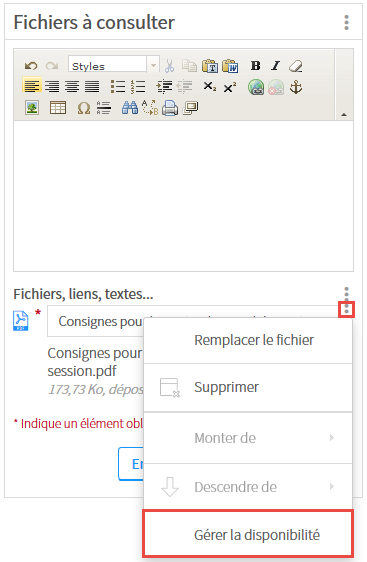
Task: Insert an image with the picture icon
Action: 32,108
